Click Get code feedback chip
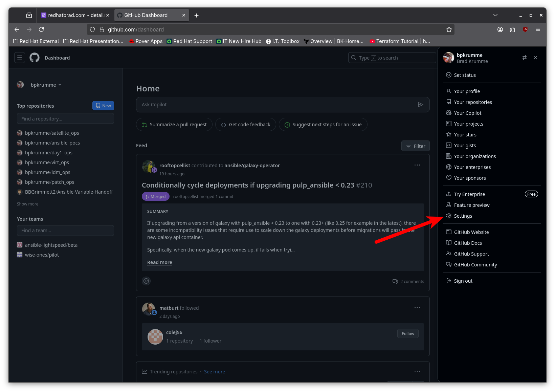555x392 pixels. click(x=246, y=125)
